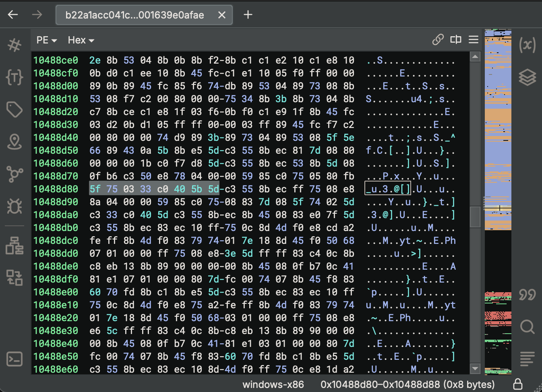Screen dimensions: 542x392
Task: Click ASCII column 'f.C.[..].U...}..'
Action: pyautogui.click(x=411, y=151)
